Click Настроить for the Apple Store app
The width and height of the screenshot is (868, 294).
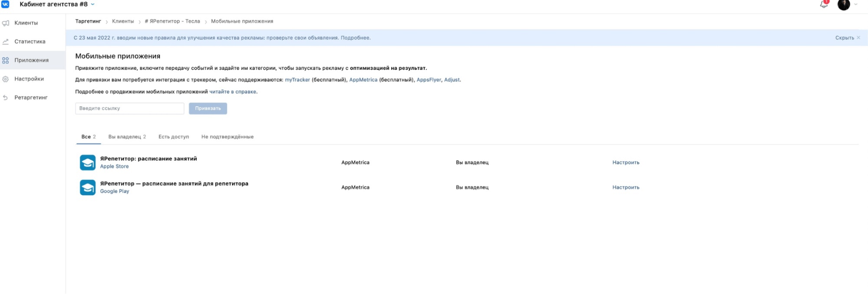click(625, 163)
